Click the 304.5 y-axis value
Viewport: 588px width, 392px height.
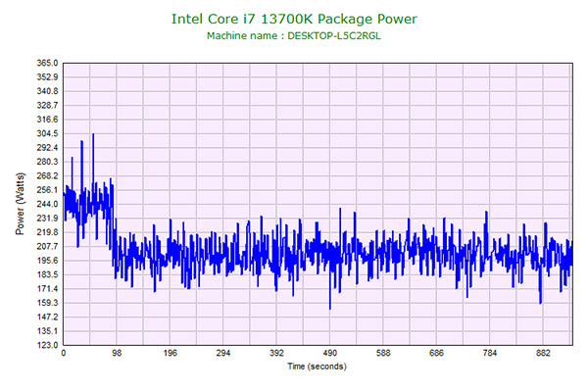[x=47, y=133]
